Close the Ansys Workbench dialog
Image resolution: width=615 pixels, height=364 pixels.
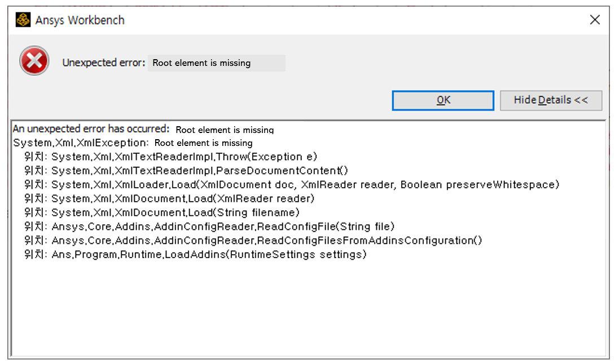click(x=595, y=20)
